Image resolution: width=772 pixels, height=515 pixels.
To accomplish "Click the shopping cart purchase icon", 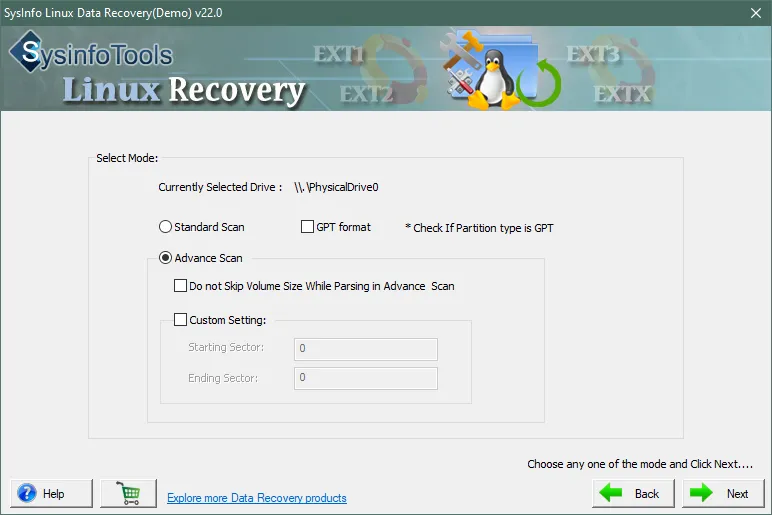I will click(x=129, y=493).
